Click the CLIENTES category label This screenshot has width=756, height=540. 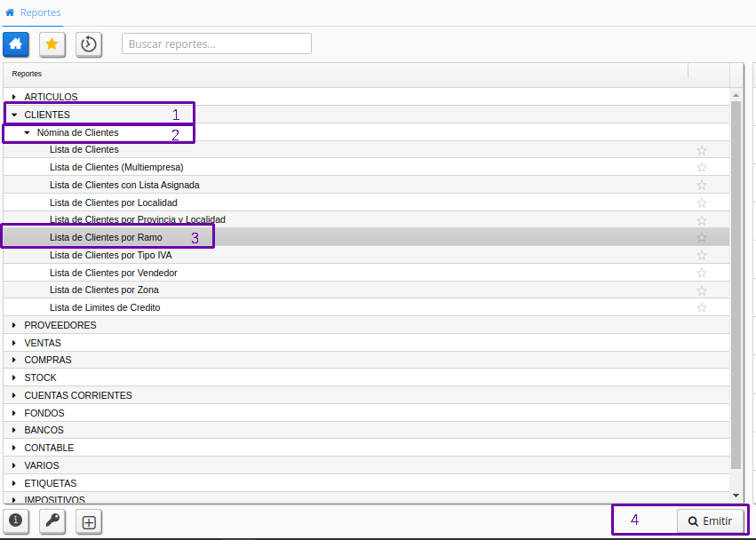(47, 115)
